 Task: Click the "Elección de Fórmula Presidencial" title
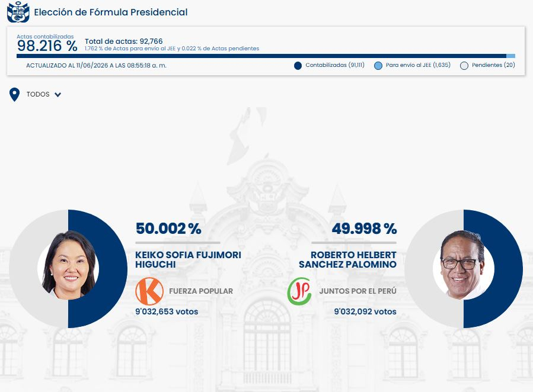(x=111, y=12)
